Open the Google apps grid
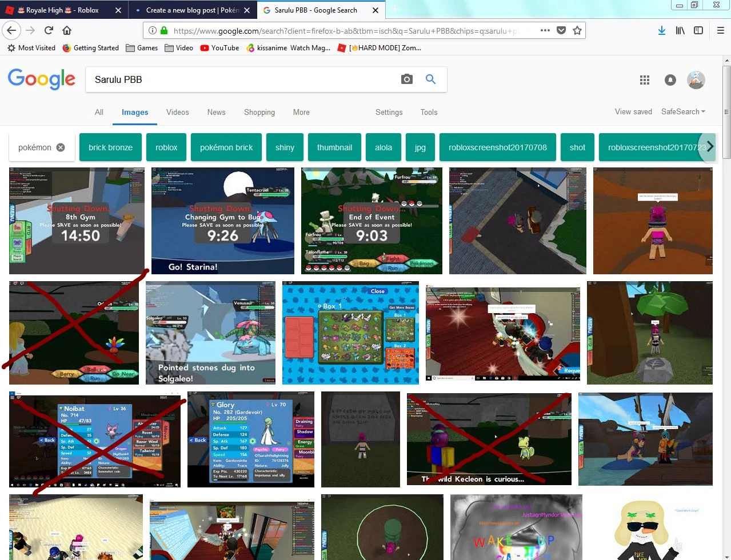Viewport: 731px width, 560px height. coord(644,80)
